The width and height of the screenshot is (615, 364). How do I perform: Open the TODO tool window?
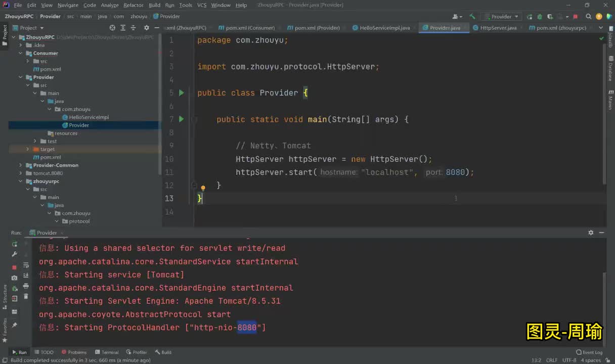[x=44, y=352]
